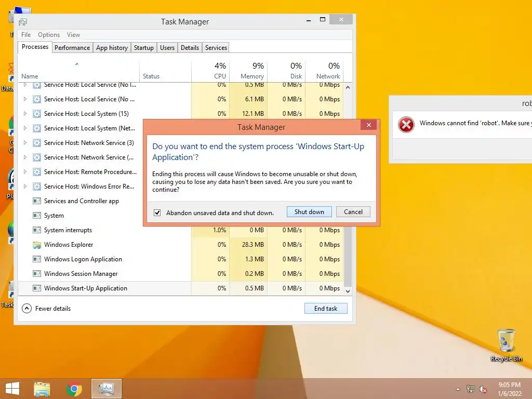Sort processes by Name column
The height and width of the screenshot is (399, 532).
78,71
